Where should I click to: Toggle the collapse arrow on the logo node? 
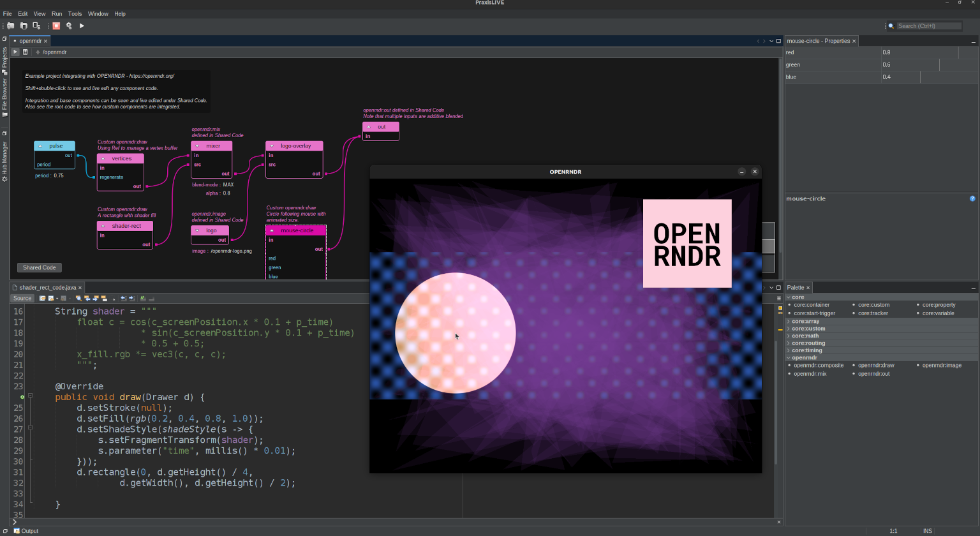point(197,230)
